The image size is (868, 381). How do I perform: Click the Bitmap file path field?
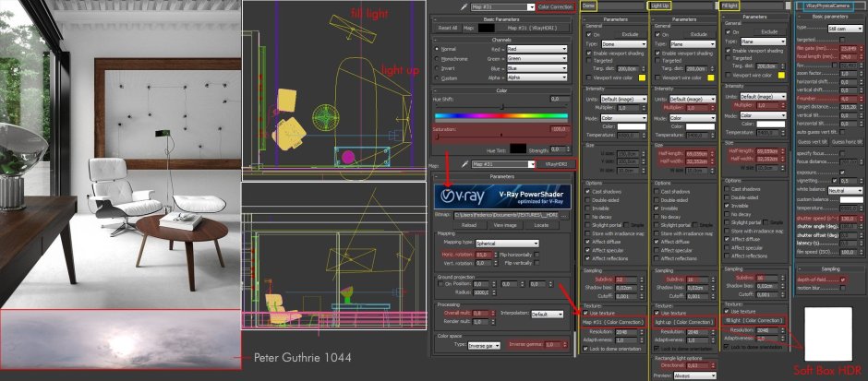pos(507,215)
